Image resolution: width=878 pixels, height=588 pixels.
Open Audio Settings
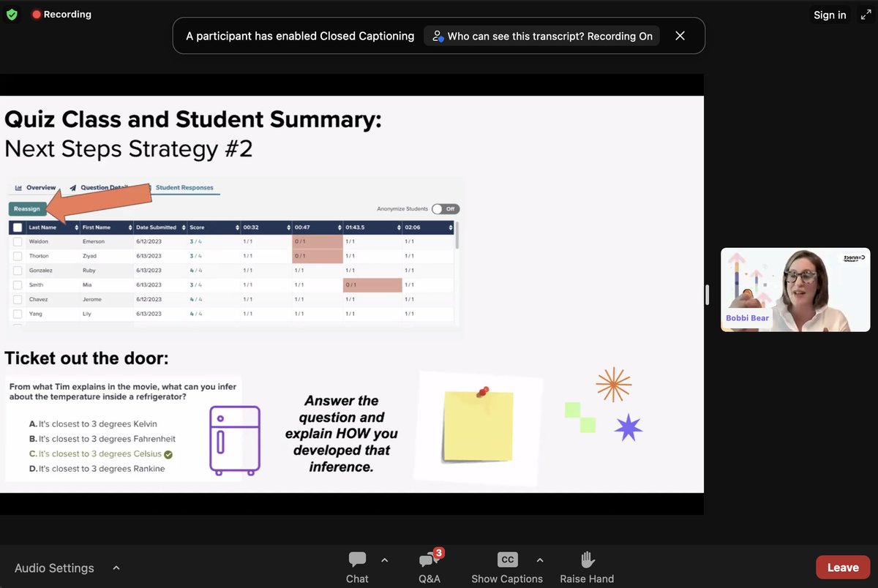[54, 568]
